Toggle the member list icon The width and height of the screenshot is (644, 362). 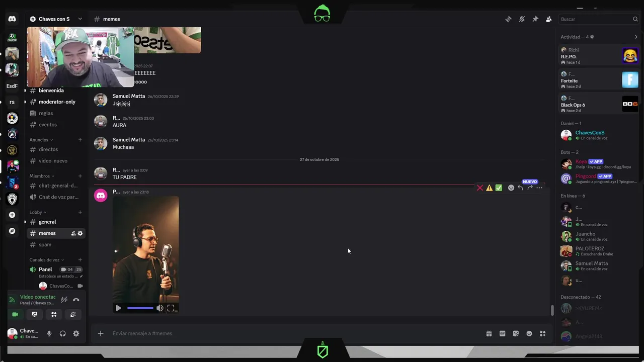pos(548,19)
